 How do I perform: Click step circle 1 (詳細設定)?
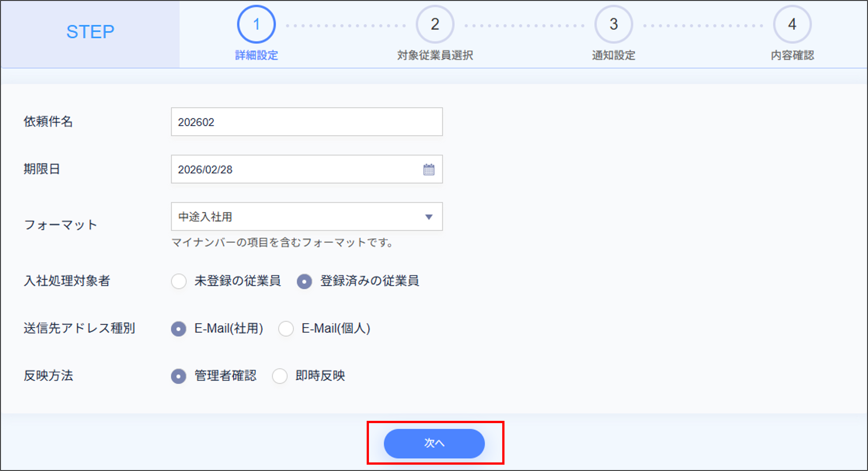coord(256,23)
